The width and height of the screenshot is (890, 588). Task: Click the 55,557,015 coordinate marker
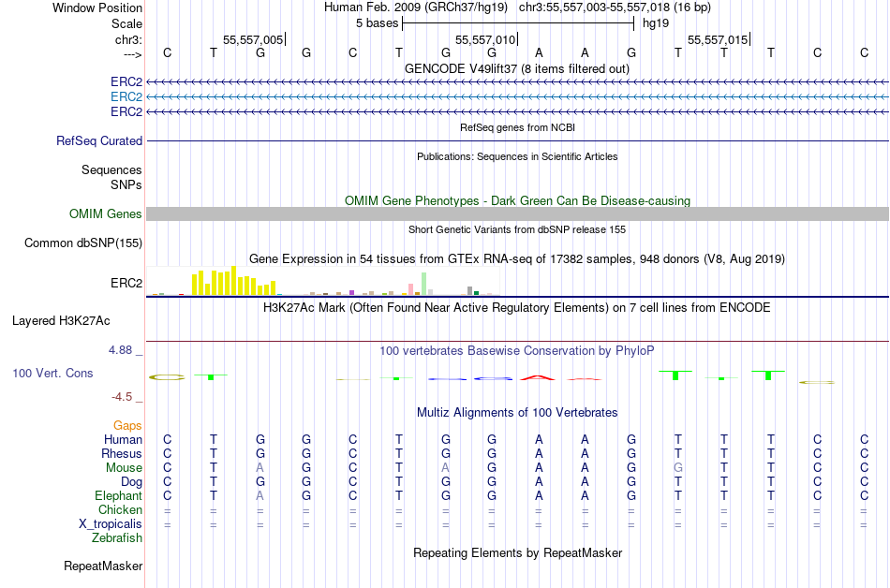[718, 39]
